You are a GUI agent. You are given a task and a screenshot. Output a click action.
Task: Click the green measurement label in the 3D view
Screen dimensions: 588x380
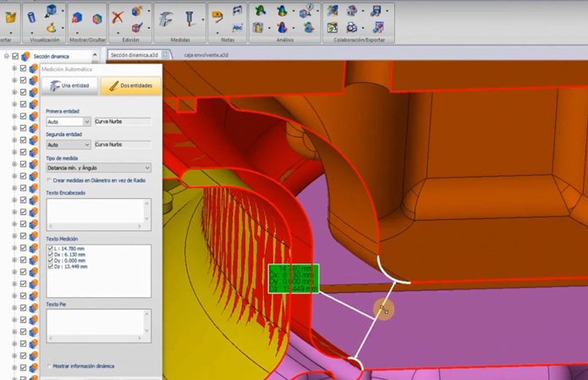294,279
